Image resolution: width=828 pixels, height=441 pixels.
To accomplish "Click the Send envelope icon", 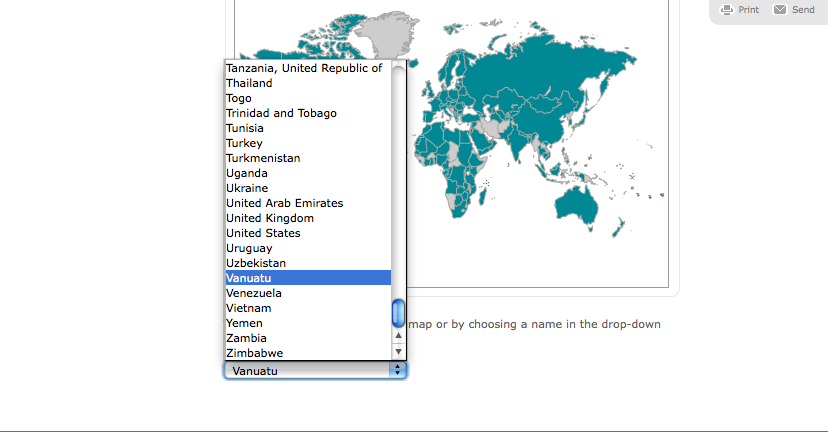I will pyautogui.click(x=780, y=10).
